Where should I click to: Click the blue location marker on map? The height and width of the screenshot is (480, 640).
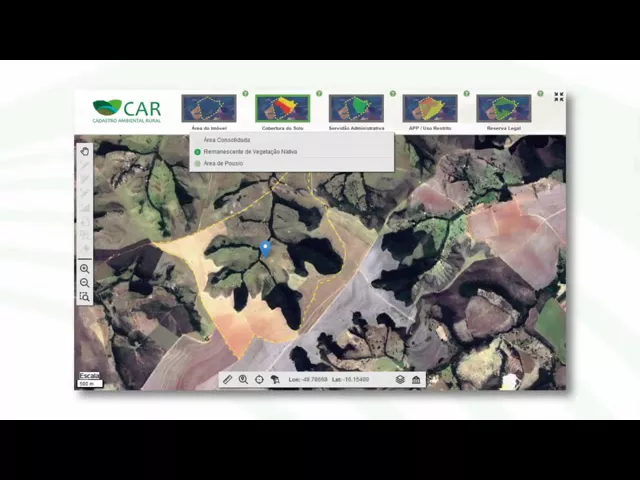coord(266,248)
